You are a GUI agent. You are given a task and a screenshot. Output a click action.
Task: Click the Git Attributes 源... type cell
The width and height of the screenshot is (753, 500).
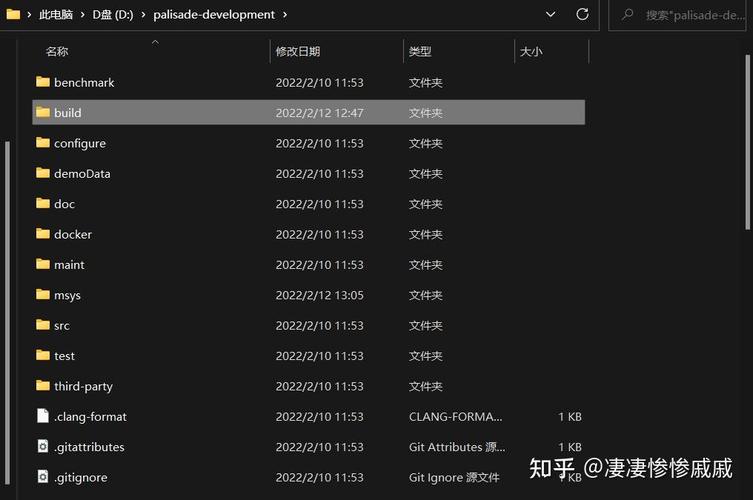click(x=457, y=447)
